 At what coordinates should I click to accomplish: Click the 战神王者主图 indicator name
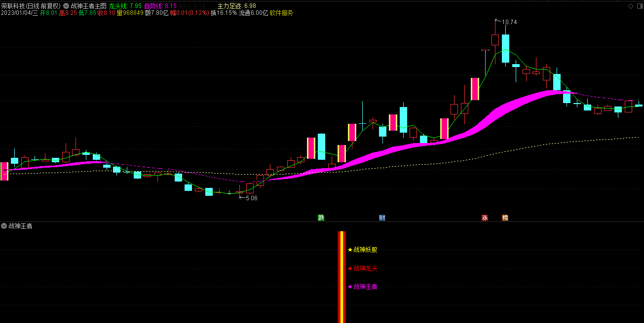[88, 6]
